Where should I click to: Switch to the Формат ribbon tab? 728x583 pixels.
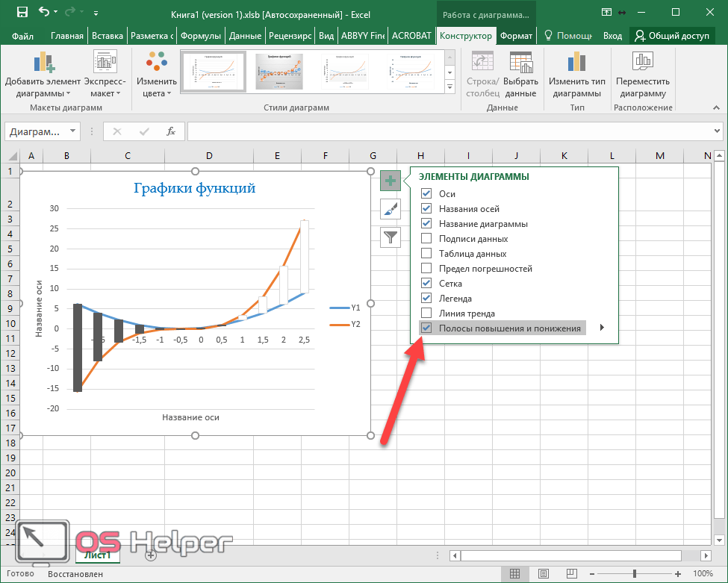point(516,36)
